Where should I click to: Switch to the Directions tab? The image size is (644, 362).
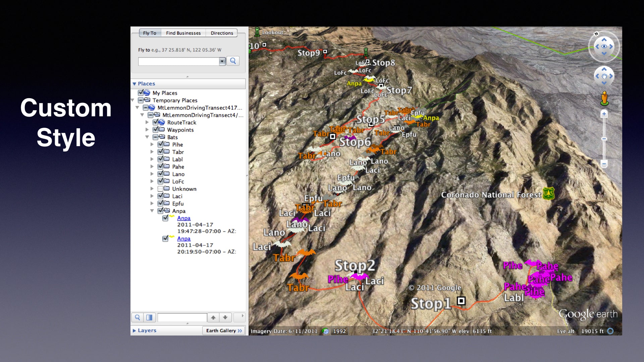coord(222,33)
